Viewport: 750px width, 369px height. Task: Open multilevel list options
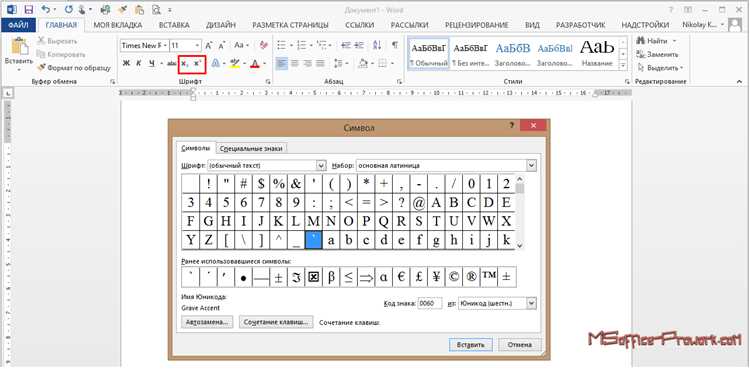321,45
